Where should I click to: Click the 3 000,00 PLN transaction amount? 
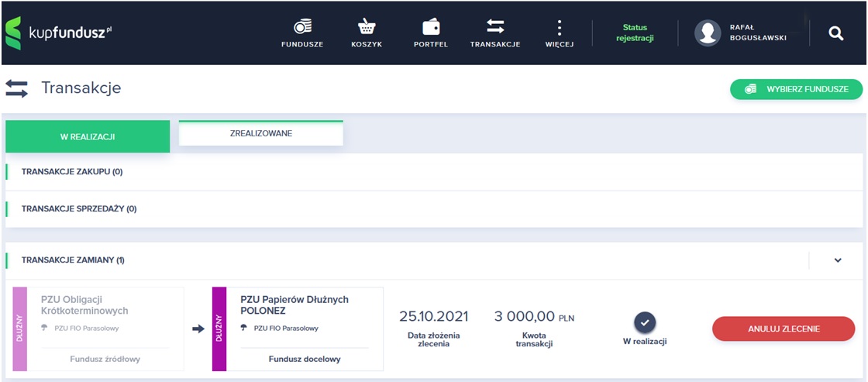(x=534, y=317)
